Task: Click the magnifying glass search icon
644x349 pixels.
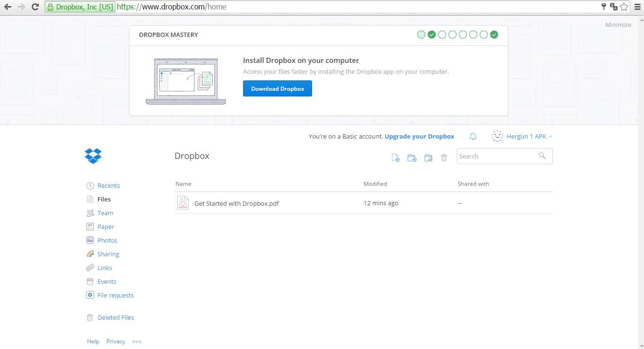Action: pos(542,156)
